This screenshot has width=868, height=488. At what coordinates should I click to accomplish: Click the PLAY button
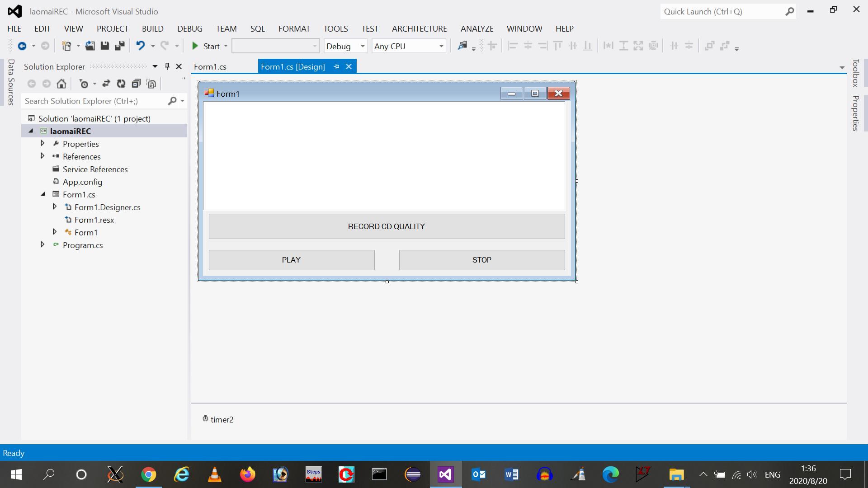click(x=292, y=260)
